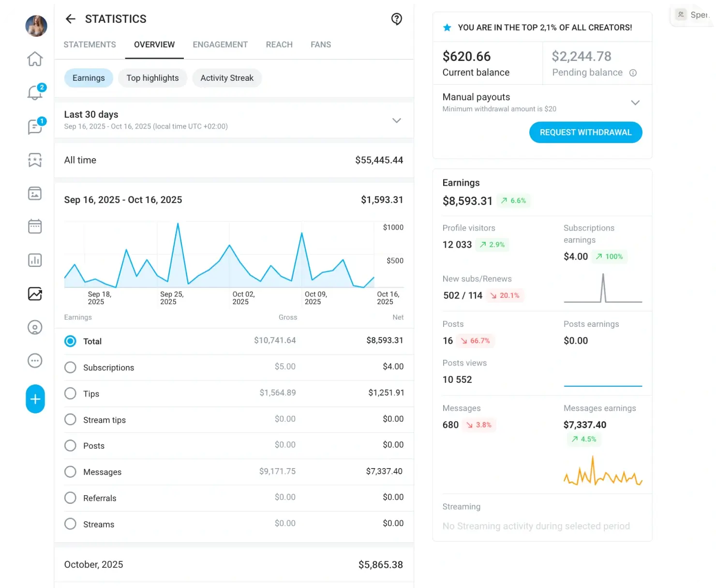Open the calendar queue icon
This screenshot has width=716, height=588.
(35, 226)
